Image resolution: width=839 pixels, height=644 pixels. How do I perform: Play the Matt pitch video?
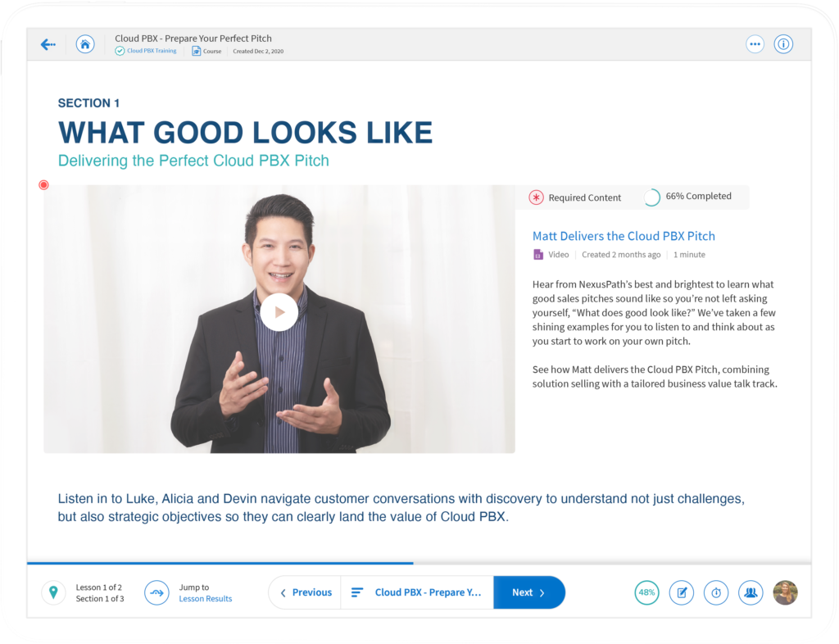click(x=279, y=312)
